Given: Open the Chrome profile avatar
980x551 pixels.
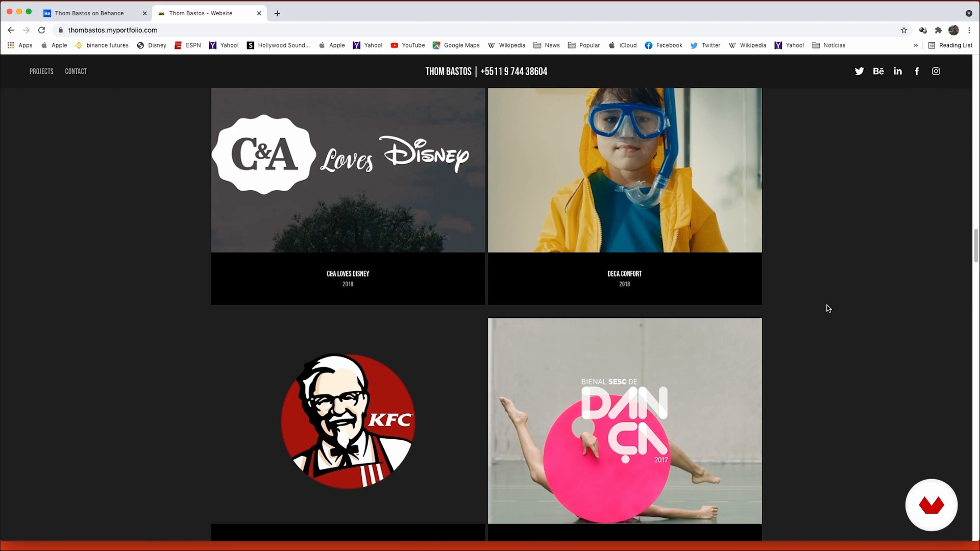Looking at the screenshot, I should click(953, 30).
